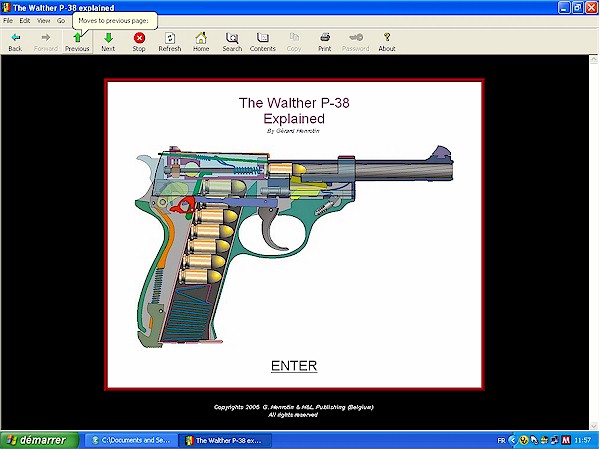
Task: Click the Walther P-38 cutaway illustration
Action: pyautogui.click(x=295, y=246)
